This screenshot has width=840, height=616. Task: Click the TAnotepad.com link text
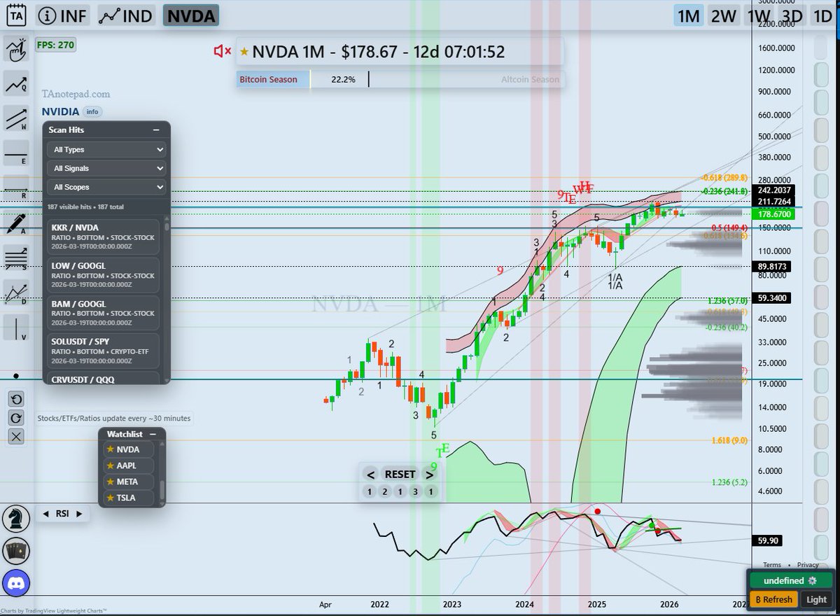(75, 94)
